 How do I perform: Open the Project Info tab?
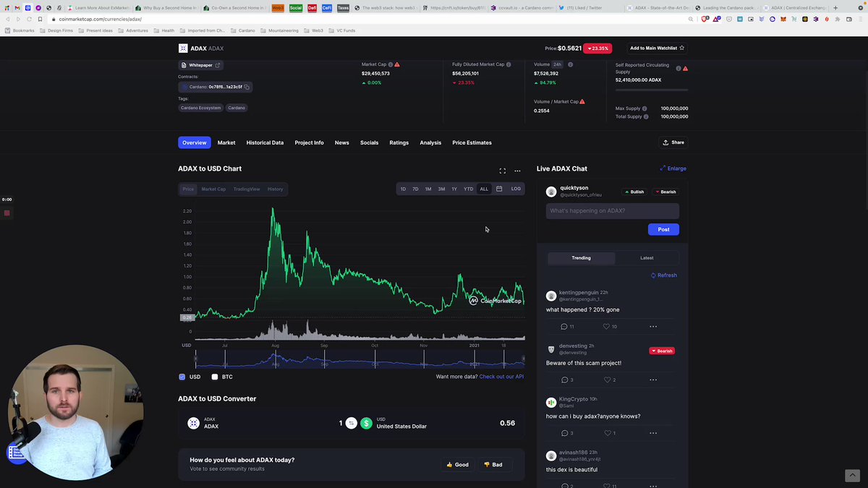[x=309, y=142]
